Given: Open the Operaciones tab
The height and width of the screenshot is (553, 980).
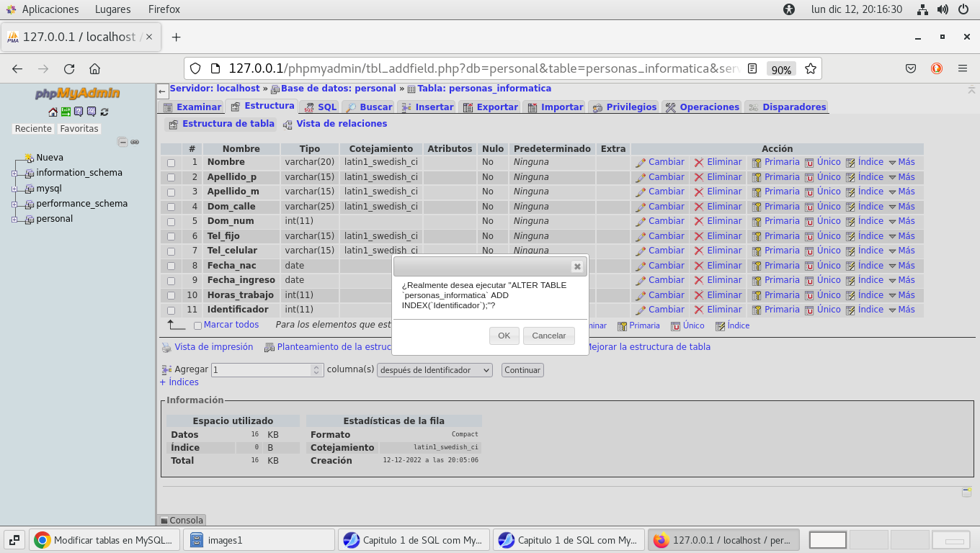Looking at the screenshot, I should [x=702, y=107].
